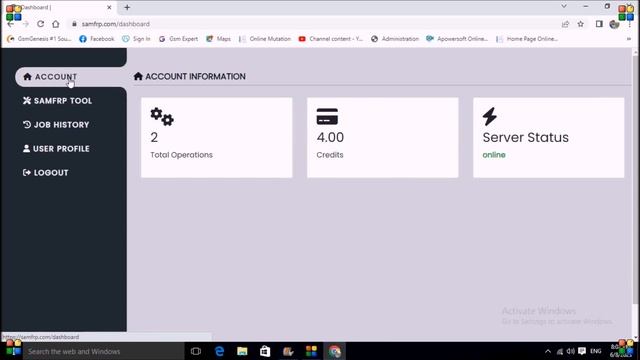Viewport: 640px width, 360px height.
Task: Click the ENG language indicator
Action: (x=596, y=351)
